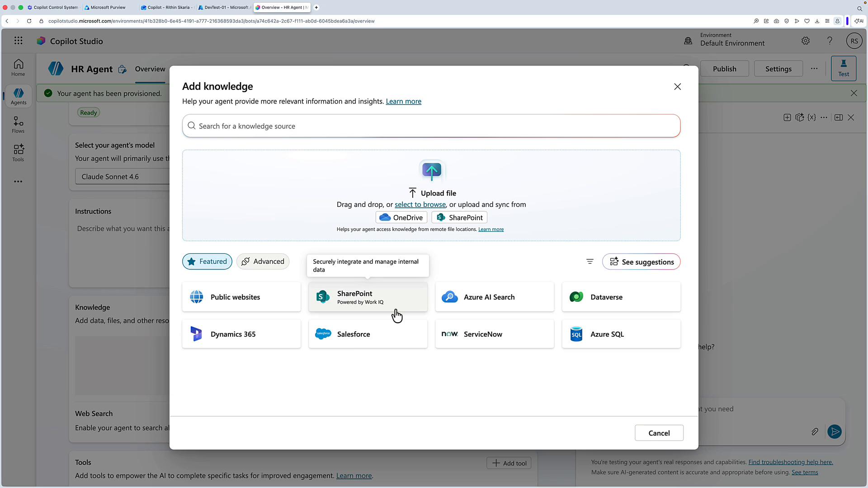Click the help question mark icon
Viewport: 868px width, 488px height.
coord(830,41)
